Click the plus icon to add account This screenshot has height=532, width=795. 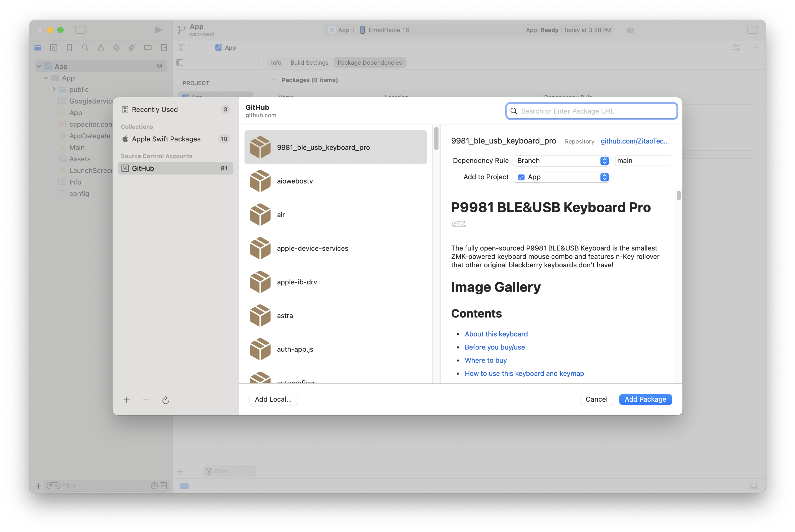[x=126, y=400]
